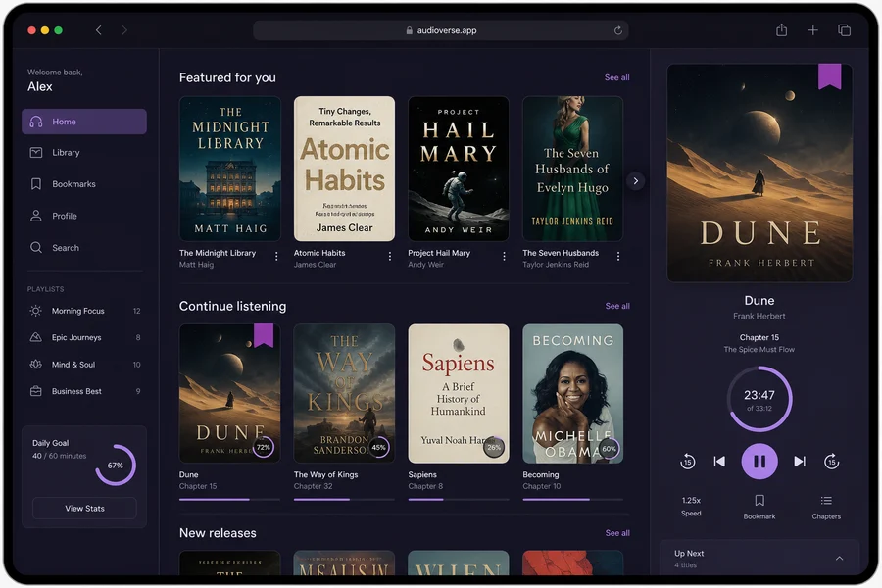Image resolution: width=882 pixels, height=588 pixels.
Task: Click the Frank Herbert author in player
Action: pyautogui.click(x=759, y=317)
